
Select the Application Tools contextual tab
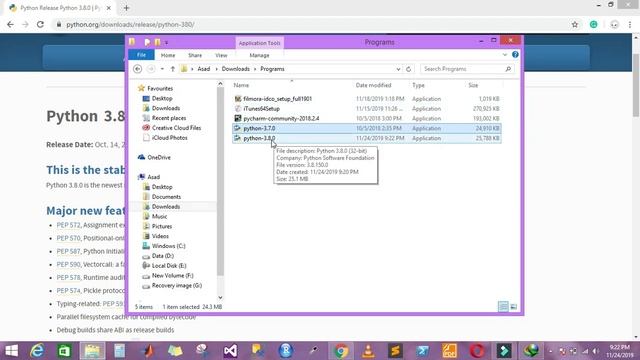pyautogui.click(x=259, y=43)
